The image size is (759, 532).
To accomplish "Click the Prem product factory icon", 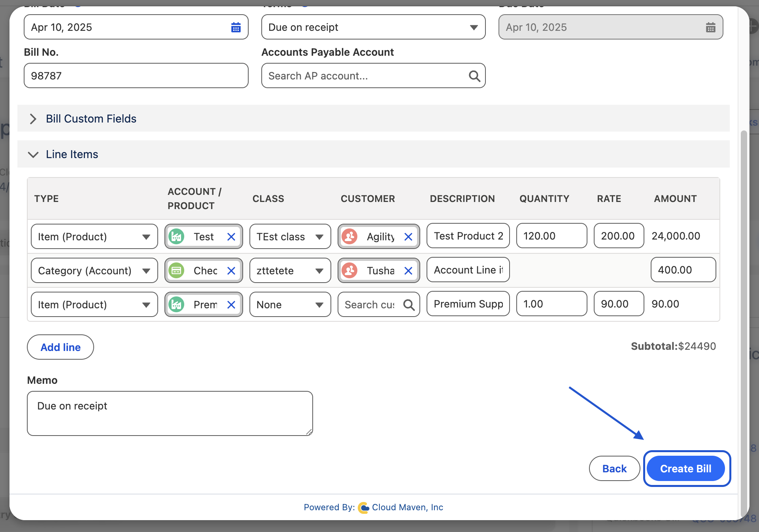I will 176,305.
